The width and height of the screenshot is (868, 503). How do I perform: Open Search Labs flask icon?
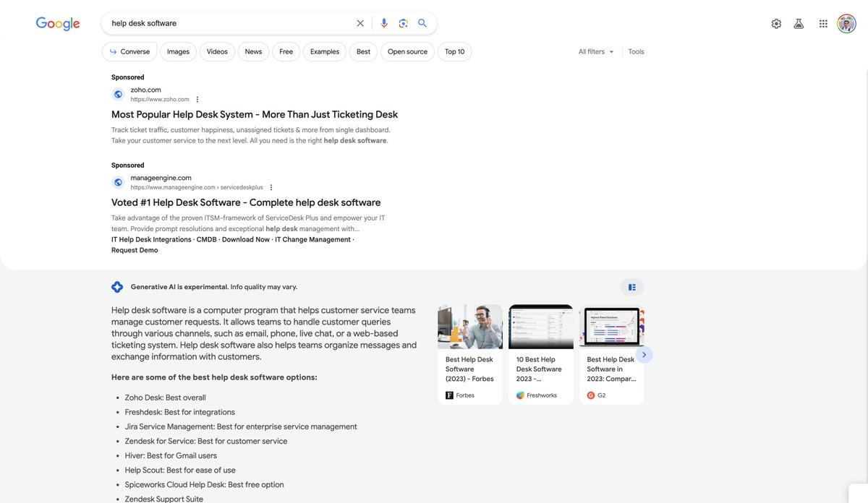799,24
